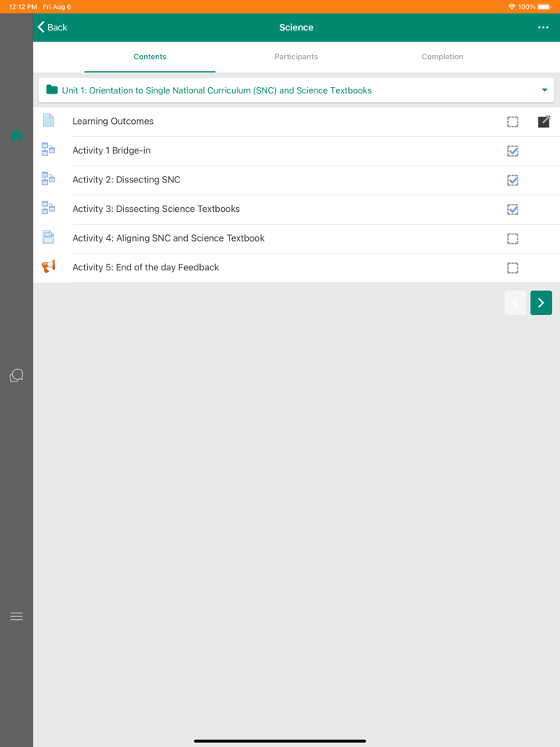Tap the home icon in sidebar
560x747 pixels.
pos(16,136)
